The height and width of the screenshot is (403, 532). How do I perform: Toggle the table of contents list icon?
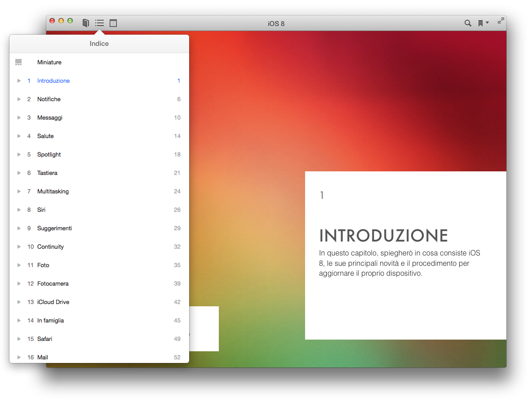pos(99,23)
